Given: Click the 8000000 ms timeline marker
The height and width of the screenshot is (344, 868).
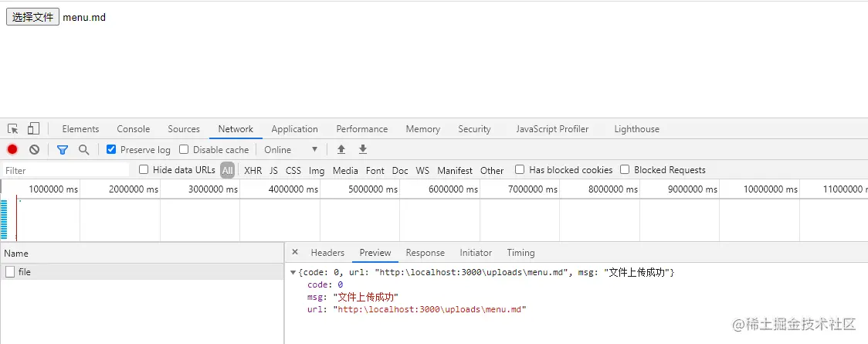Looking at the screenshot, I should [x=613, y=189].
